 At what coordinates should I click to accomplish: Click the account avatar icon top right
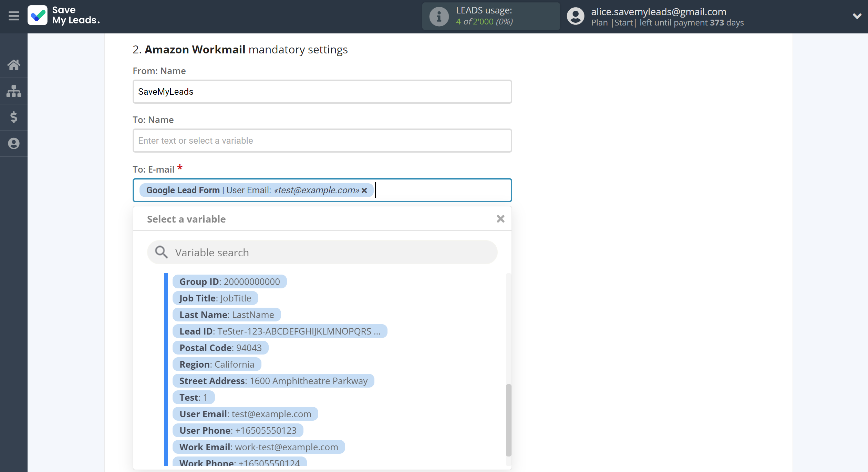click(x=574, y=16)
